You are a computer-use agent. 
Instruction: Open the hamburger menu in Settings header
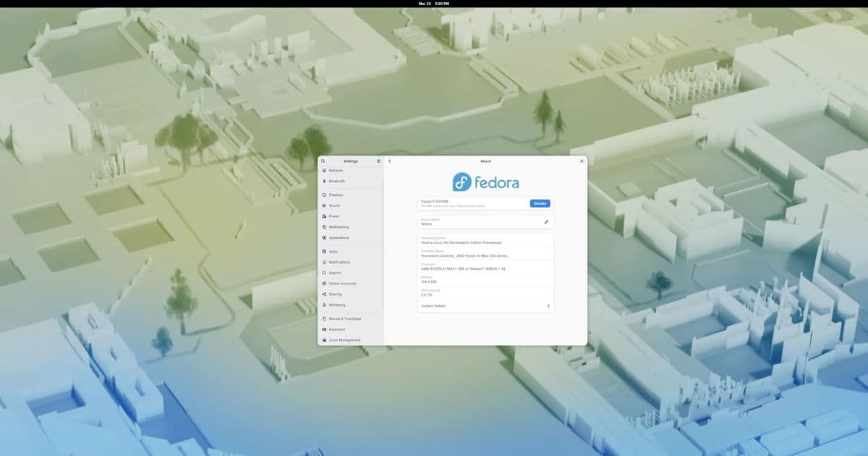(x=378, y=161)
